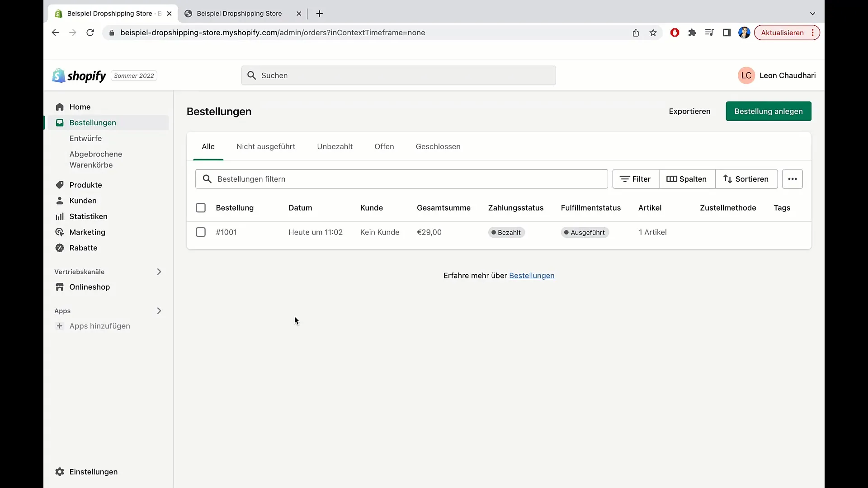
Task: Bookmark this page with star icon
Action: (x=653, y=33)
